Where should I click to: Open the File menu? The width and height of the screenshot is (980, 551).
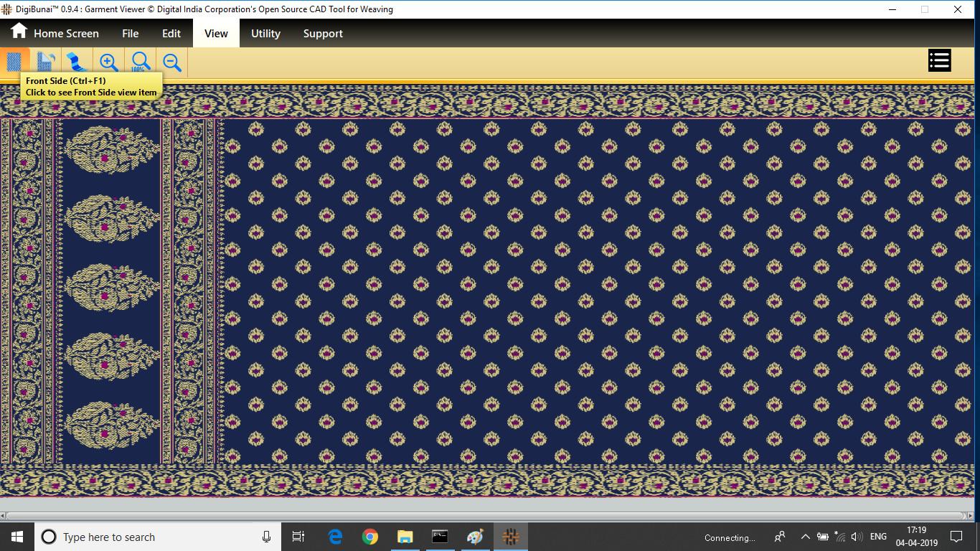tap(130, 34)
